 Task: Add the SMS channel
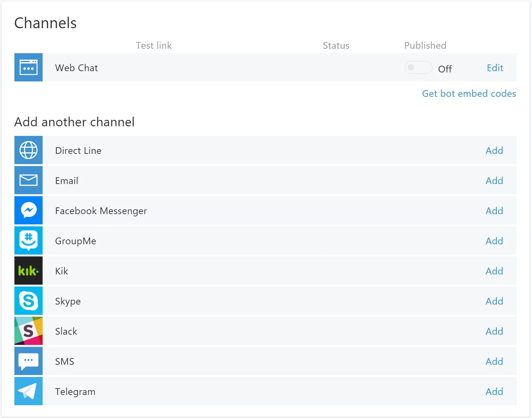[494, 362]
